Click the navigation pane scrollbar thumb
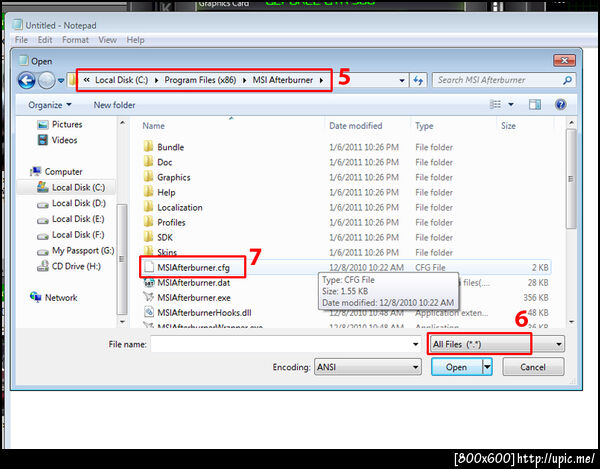This screenshot has width=600, height=469. [x=122, y=259]
